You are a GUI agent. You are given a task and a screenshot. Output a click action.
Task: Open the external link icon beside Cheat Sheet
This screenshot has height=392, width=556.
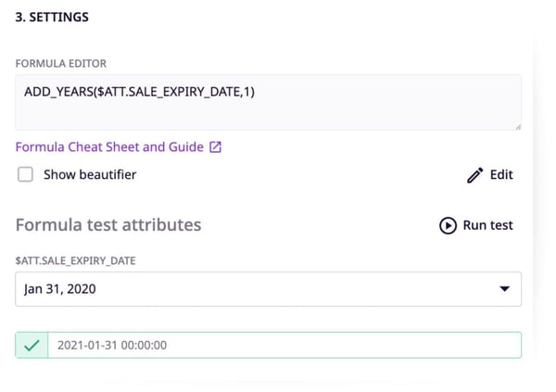(215, 146)
